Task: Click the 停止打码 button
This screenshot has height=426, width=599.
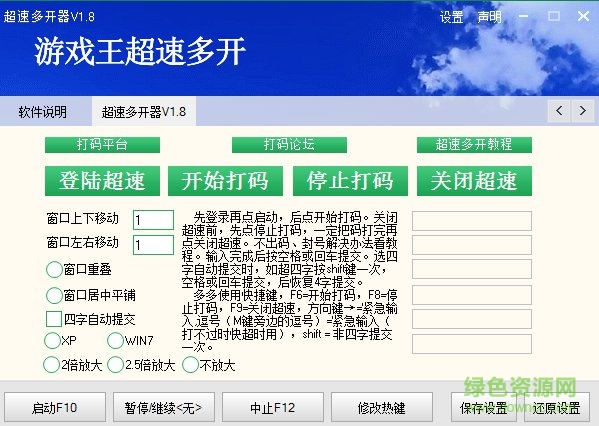Action: click(350, 181)
